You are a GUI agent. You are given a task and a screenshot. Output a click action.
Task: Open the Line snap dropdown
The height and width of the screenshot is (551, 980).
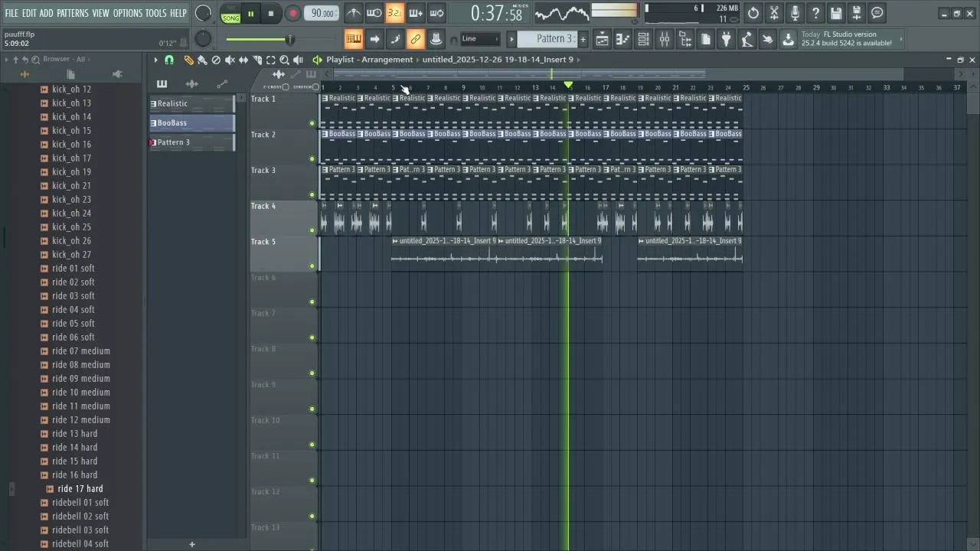click(480, 39)
